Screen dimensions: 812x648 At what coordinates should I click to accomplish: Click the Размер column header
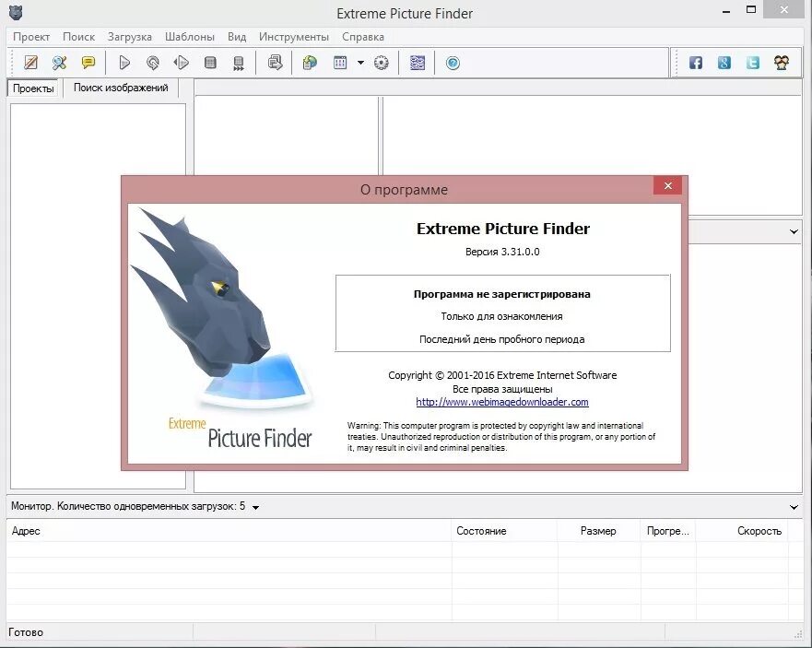(x=599, y=531)
